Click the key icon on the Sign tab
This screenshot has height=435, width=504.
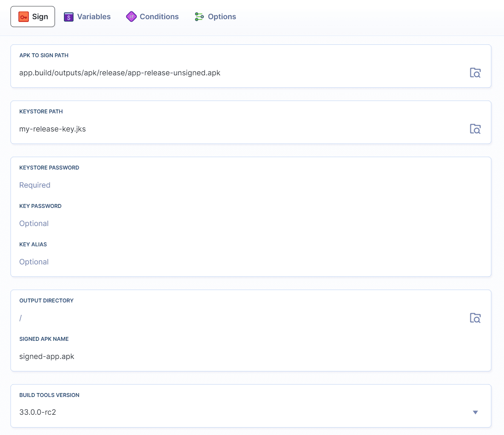pyautogui.click(x=23, y=16)
